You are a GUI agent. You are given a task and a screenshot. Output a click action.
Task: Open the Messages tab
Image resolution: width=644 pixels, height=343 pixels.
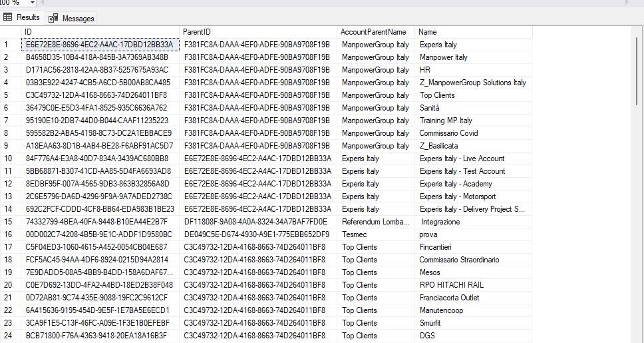[x=71, y=18]
